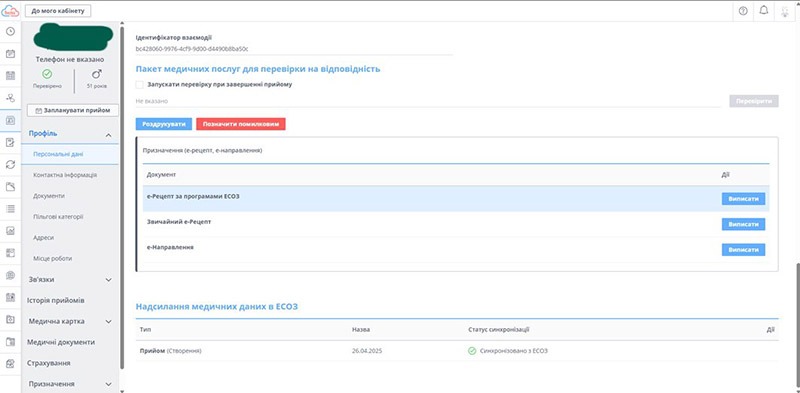Click the Роздрукувати button
The width and height of the screenshot is (800, 393).
pos(164,124)
